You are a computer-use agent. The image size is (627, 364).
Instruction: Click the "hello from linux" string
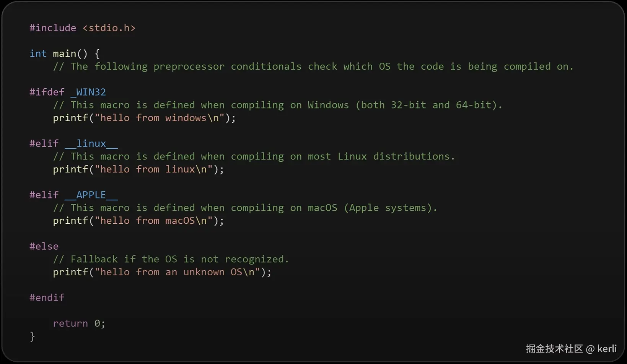click(x=153, y=169)
